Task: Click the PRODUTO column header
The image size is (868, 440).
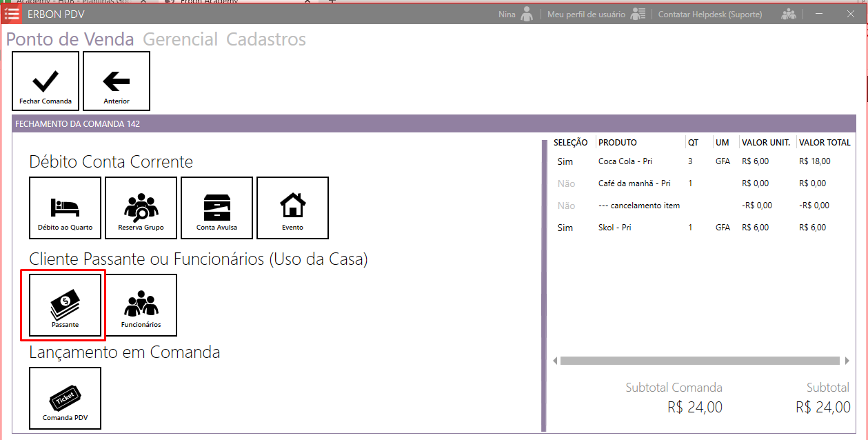Action: tap(617, 143)
